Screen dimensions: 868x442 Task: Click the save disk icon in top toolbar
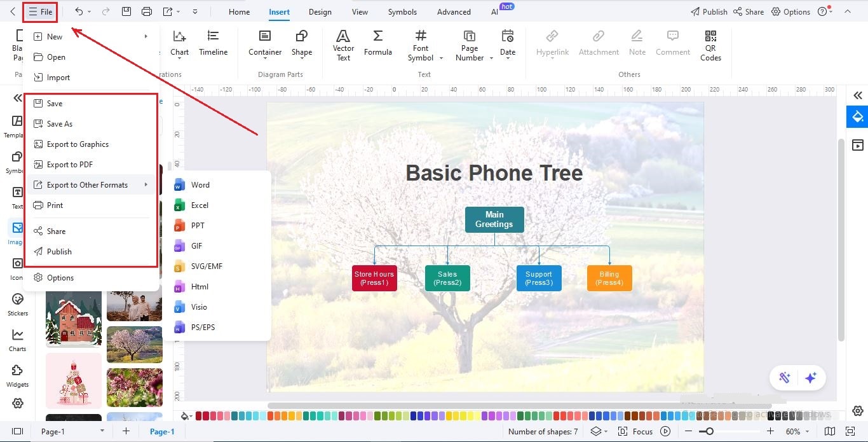click(126, 11)
